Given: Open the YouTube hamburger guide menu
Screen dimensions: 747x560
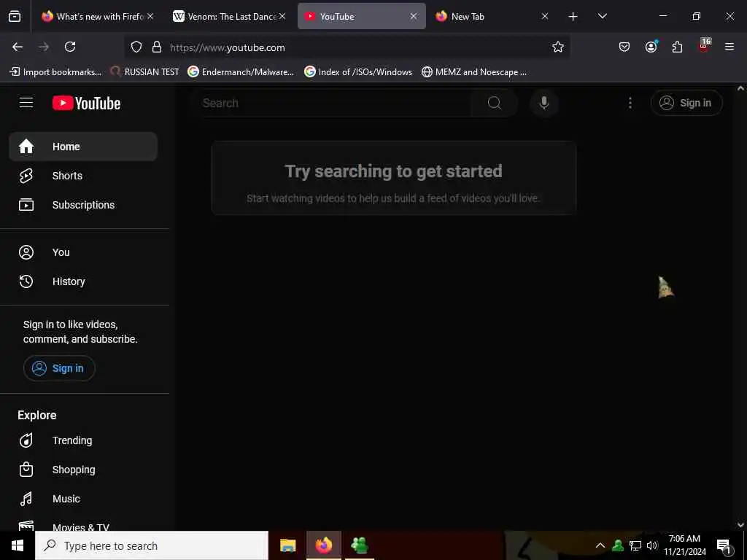Looking at the screenshot, I should pos(26,103).
